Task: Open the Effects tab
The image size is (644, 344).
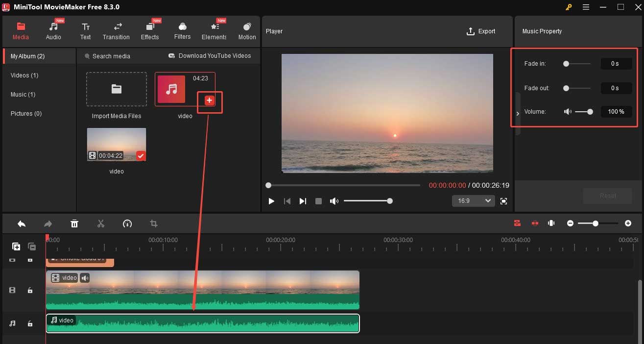Action: [150, 31]
